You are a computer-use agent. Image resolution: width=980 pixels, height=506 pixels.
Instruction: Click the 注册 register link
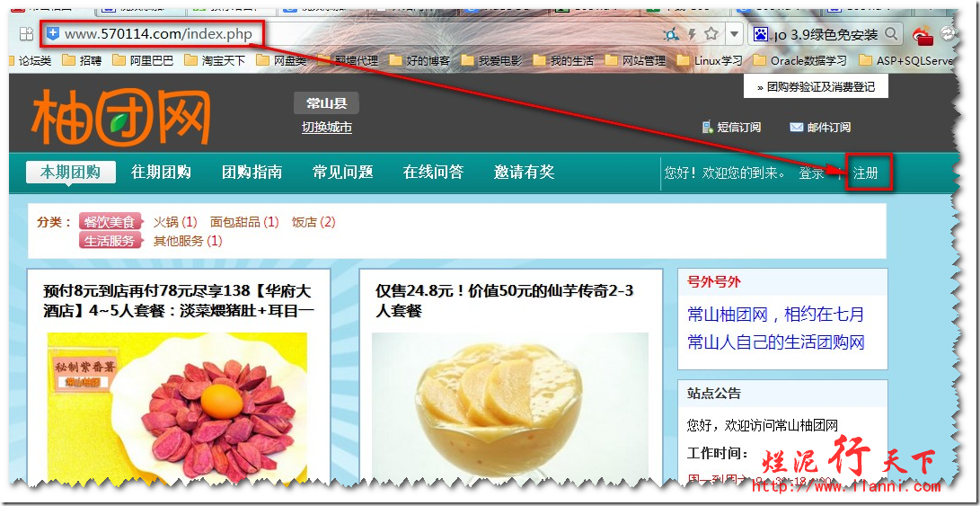(x=866, y=173)
